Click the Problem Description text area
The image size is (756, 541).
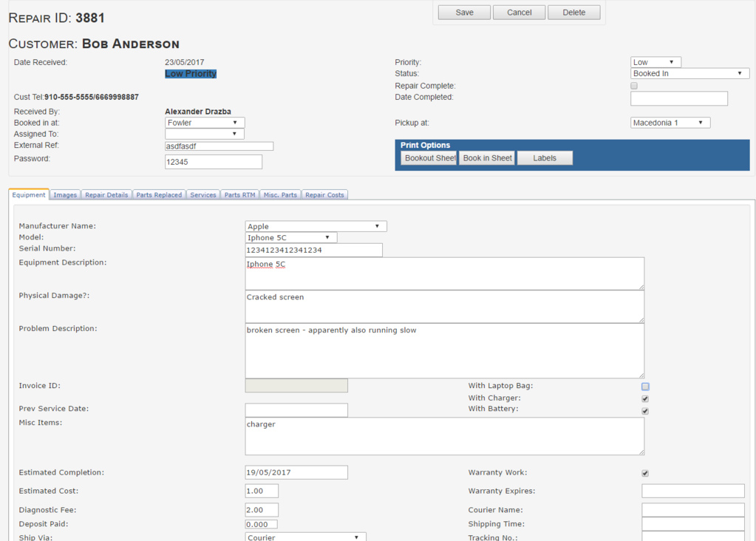coord(445,351)
